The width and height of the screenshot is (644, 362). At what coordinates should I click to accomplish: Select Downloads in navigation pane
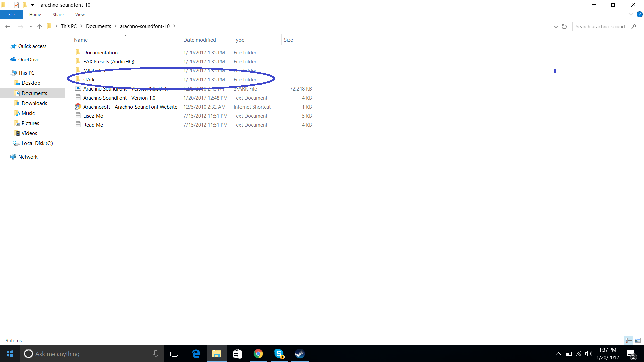tap(34, 103)
